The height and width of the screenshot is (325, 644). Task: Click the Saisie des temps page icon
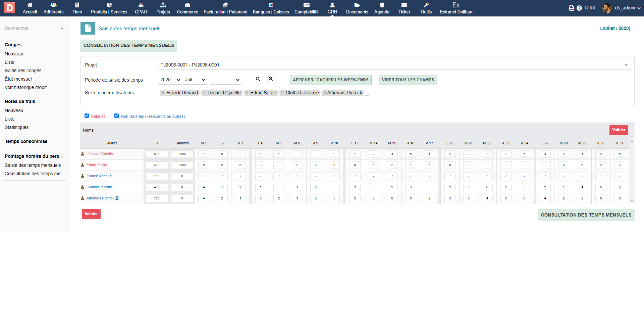click(88, 29)
